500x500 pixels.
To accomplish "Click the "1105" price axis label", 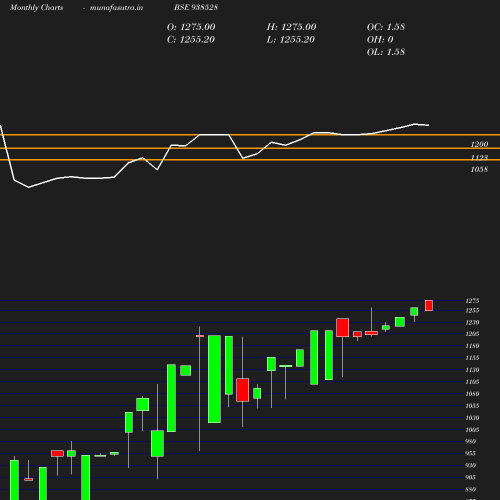I will (472, 382).
